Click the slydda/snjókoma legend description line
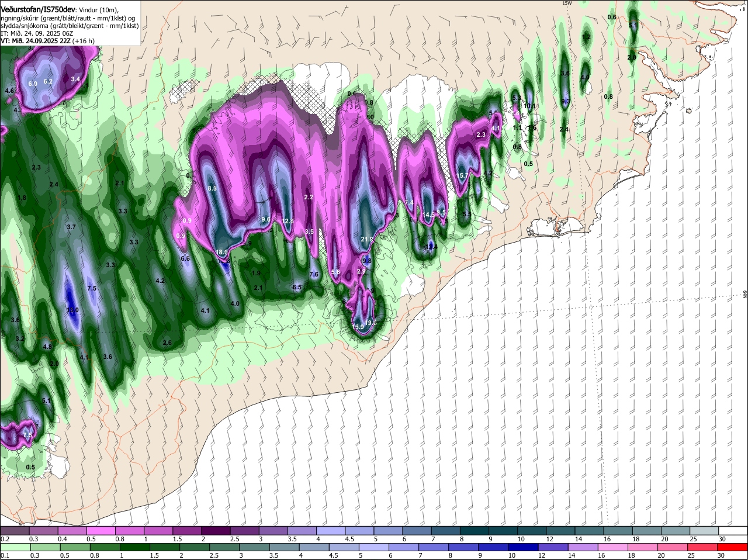Viewport: 748px width, 560px height. pyautogui.click(x=70, y=26)
